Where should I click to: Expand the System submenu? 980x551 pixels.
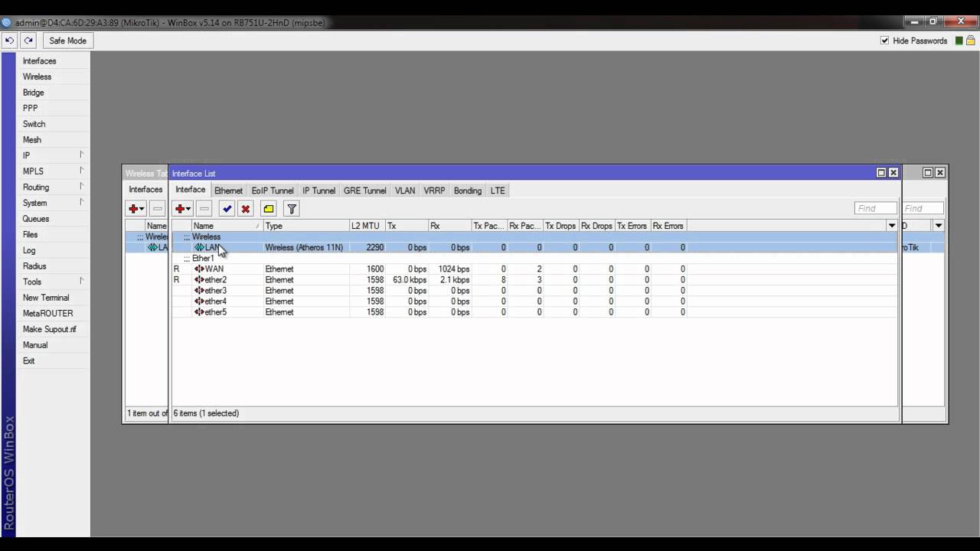(52, 203)
